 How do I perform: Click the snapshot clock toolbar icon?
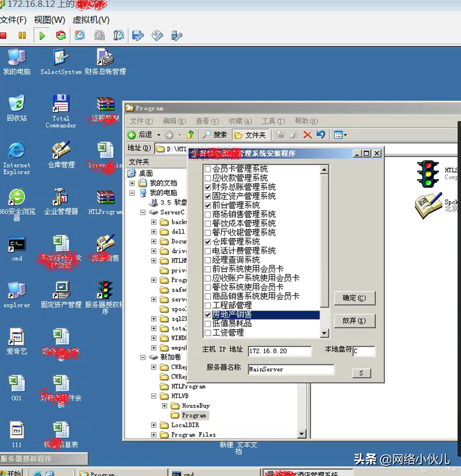coord(80,35)
